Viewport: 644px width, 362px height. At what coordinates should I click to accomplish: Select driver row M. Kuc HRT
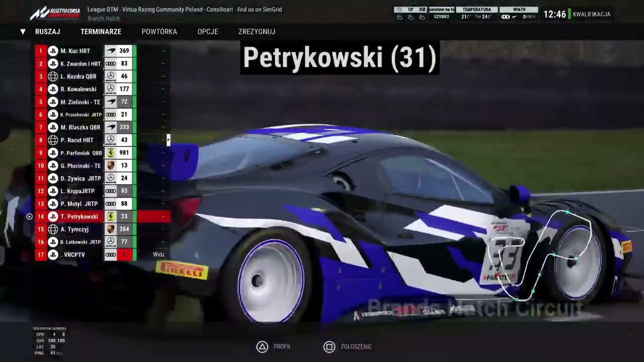(103, 51)
